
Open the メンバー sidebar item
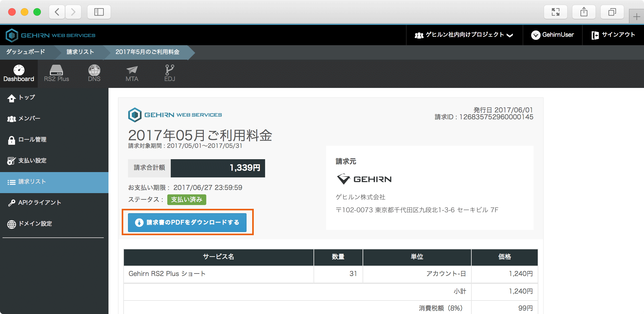[x=29, y=119]
